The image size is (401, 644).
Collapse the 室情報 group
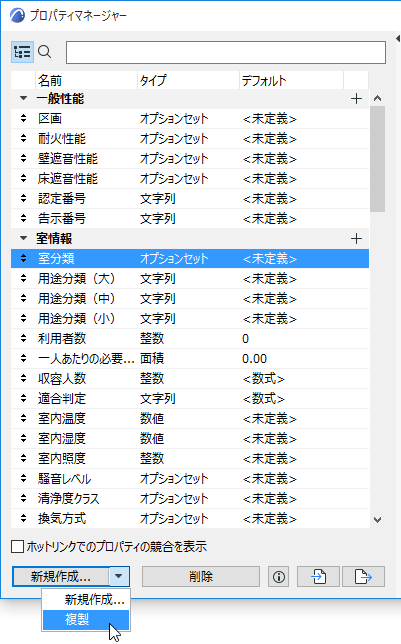(23, 238)
